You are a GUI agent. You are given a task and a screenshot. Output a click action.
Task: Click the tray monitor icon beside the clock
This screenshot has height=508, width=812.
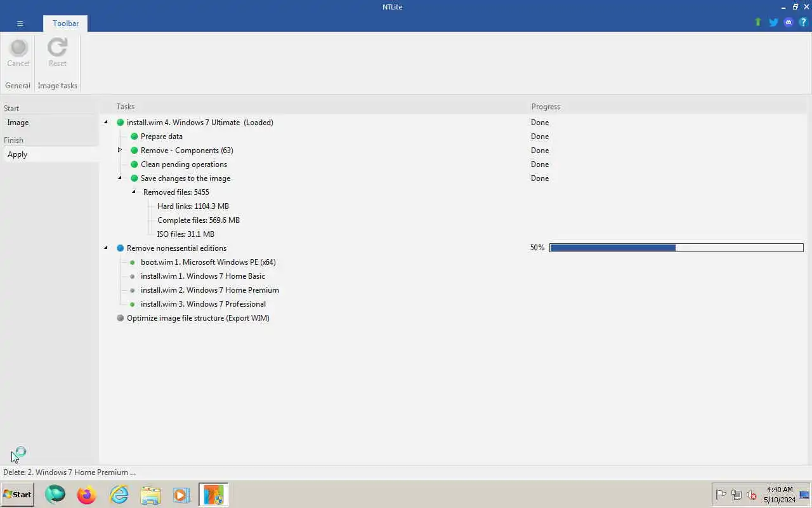[x=804, y=495]
